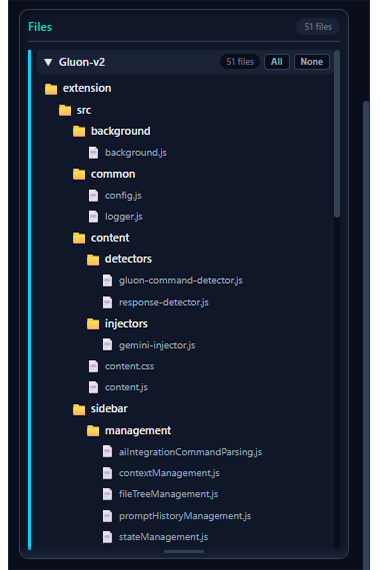Click the src folder icon
Viewport: 380px width, 570px height.
[65, 110]
